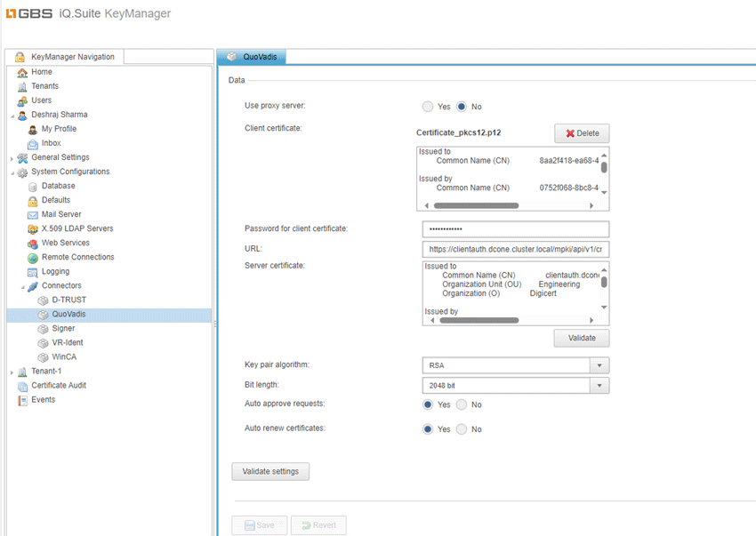756x536 pixels.
Task: Open X.509 LDAP Servers icon
Action: coord(33,229)
